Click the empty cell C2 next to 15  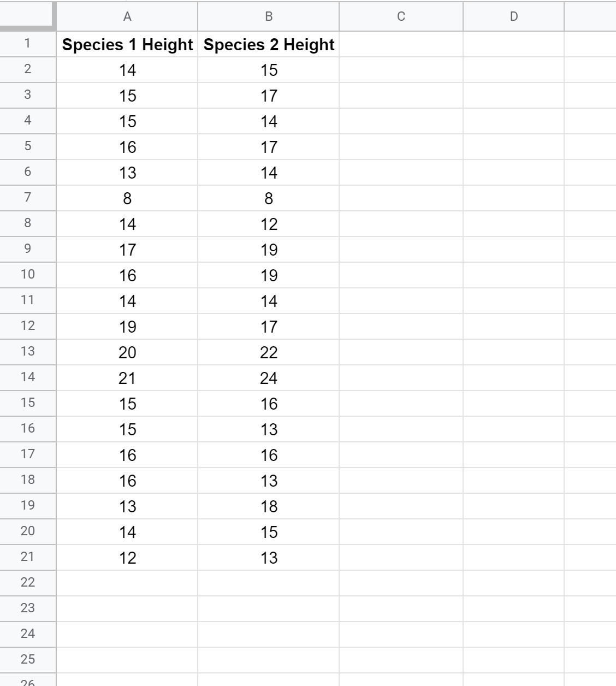pos(401,70)
